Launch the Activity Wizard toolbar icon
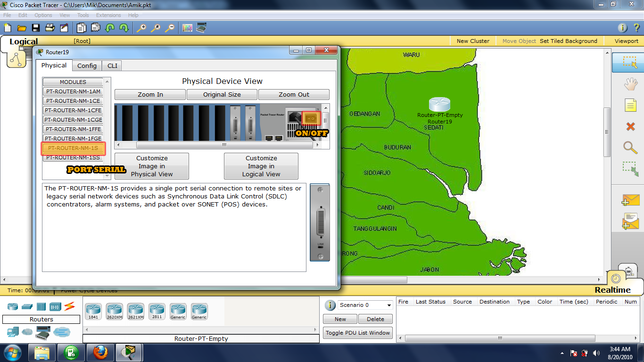 [65, 28]
